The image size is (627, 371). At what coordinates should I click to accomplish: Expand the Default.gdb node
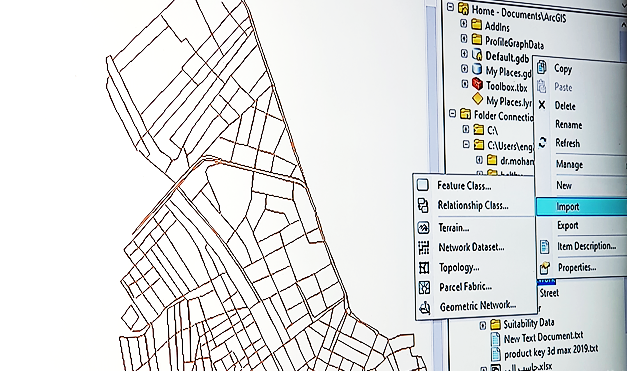tap(464, 54)
